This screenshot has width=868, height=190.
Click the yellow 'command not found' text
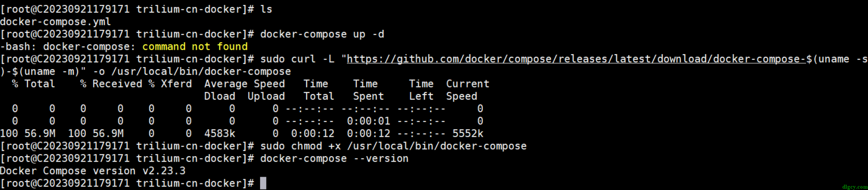[195, 47]
